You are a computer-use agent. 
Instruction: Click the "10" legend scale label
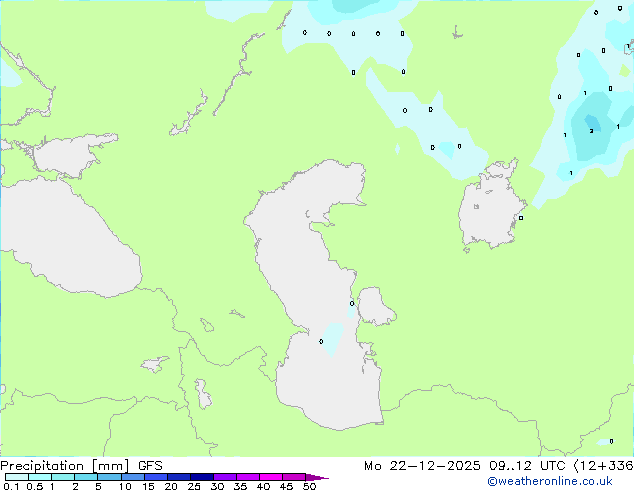(125, 486)
